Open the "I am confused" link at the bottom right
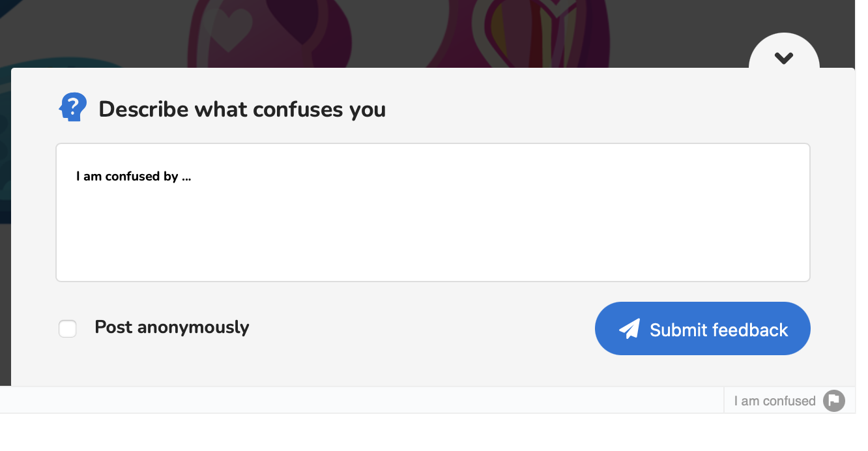The width and height of the screenshot is (868, 451). click(775, 401)
